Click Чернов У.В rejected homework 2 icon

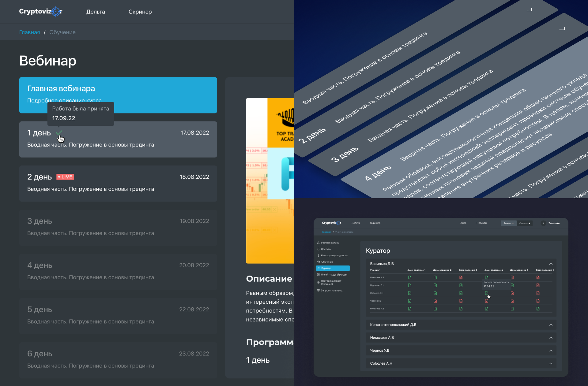(435, 301)
